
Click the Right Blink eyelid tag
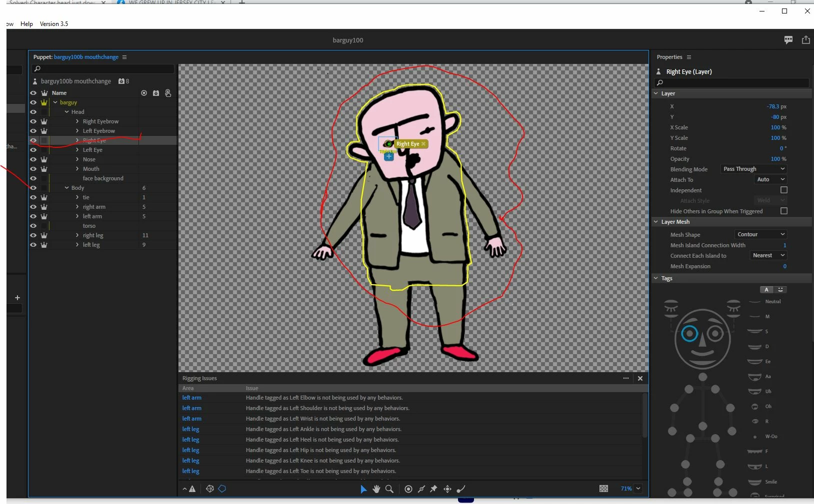pyautogui.click(x=671, y=306)
